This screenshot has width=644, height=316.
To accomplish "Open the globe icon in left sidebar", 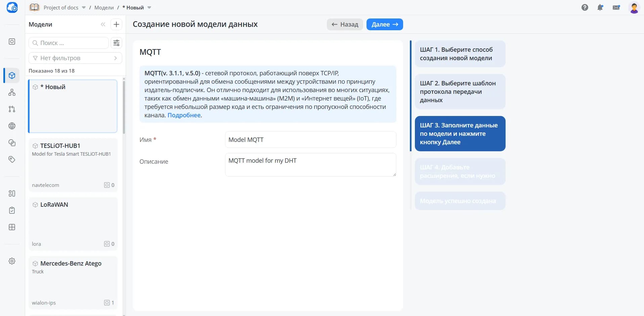I will tap(12, 126).
